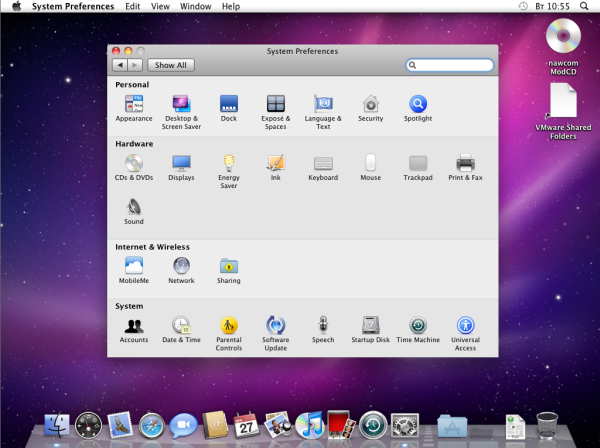Screen dimensions: 600x448
Task: Open the View menu
Action: 160,6
